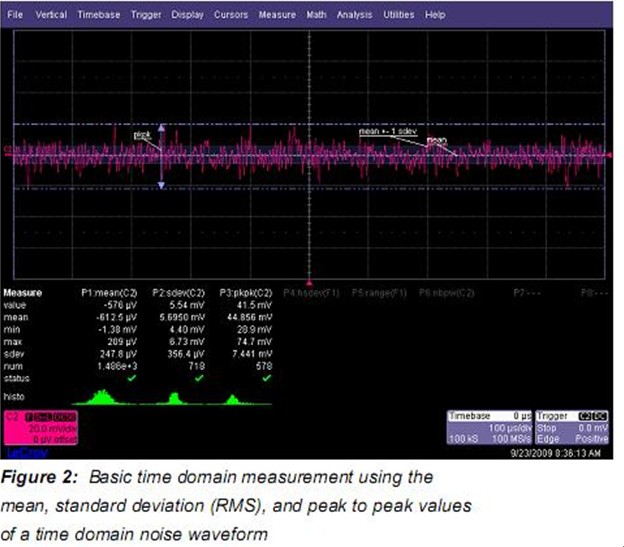Click the pink trigger delay marker below the grid
Image resolution: width=624 pixels, height=547 pixels.
point(310,283)
